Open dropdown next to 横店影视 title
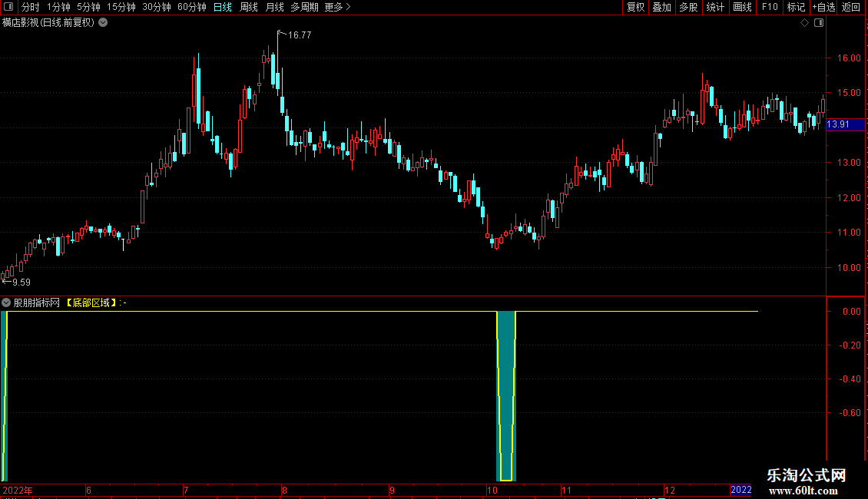The height and width of the screenshot is (499, 868). click(x=103, y=23)
